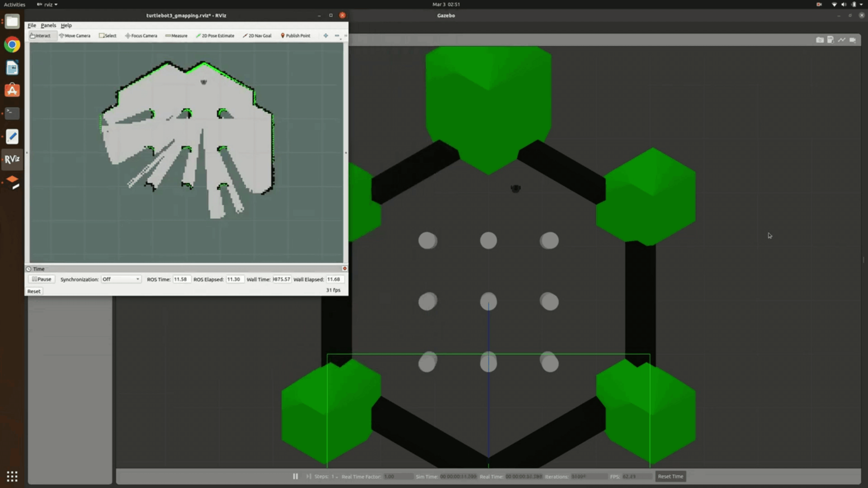Screen dimensions: 868x488
Task: Activate the Move Camera tool
Action: pos(75,36)
